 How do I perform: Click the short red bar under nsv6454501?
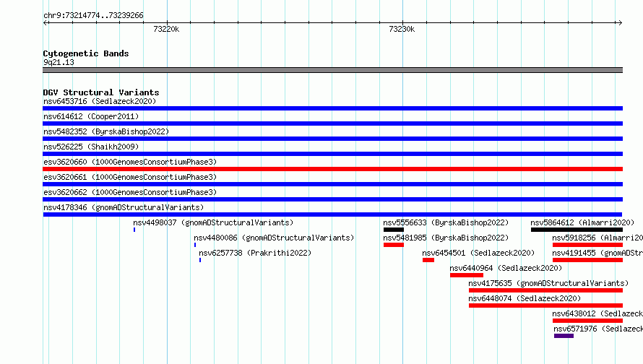(x=428, y=260)
